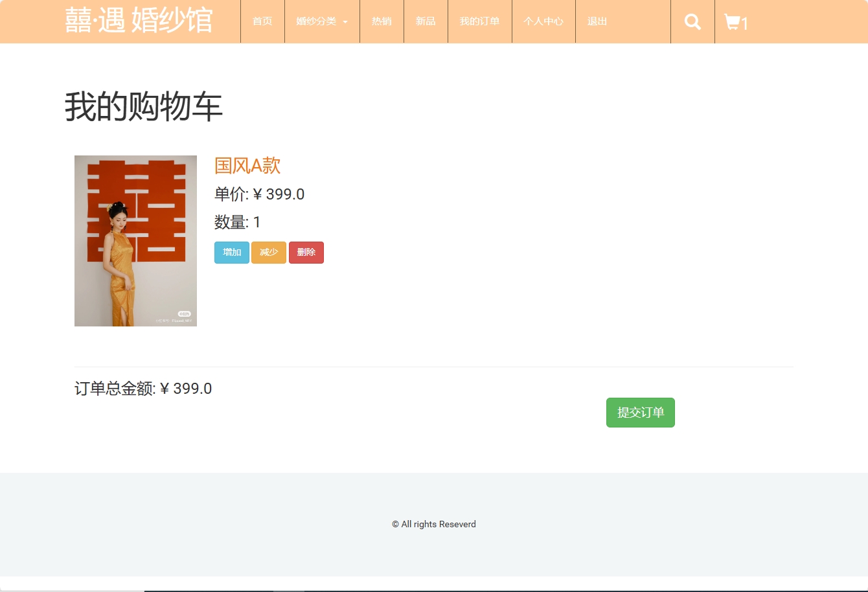Click the 我的购物车 page heading
The image size is (868, 592).
(143, 106)
